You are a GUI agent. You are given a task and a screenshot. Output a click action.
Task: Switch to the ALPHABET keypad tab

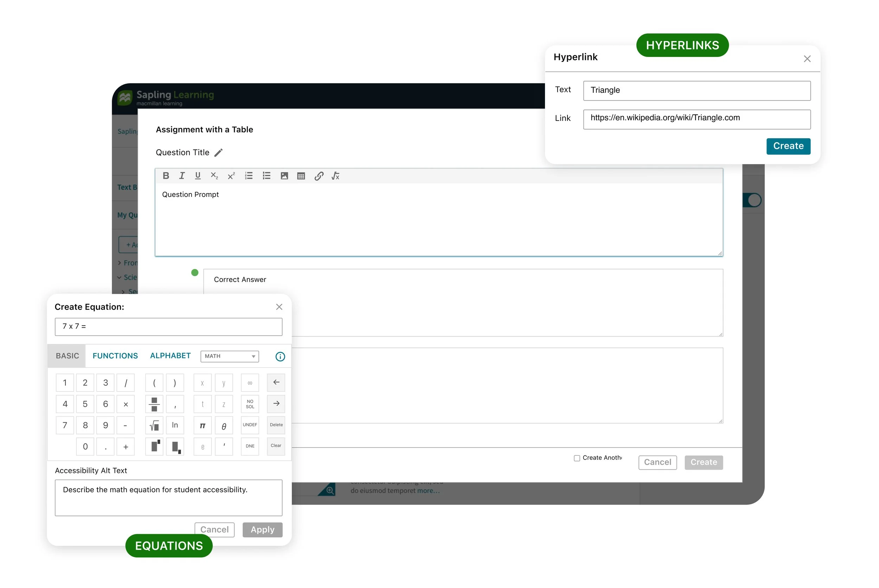click(x=170, y=356)
